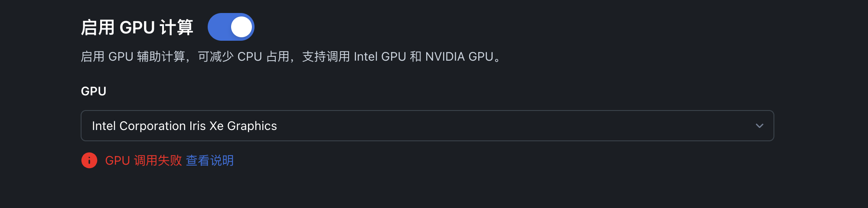Click the word Graphics in the dropdown field
Image resolution: width=868 pixels, height=208 pixels.
click(252, 126)
